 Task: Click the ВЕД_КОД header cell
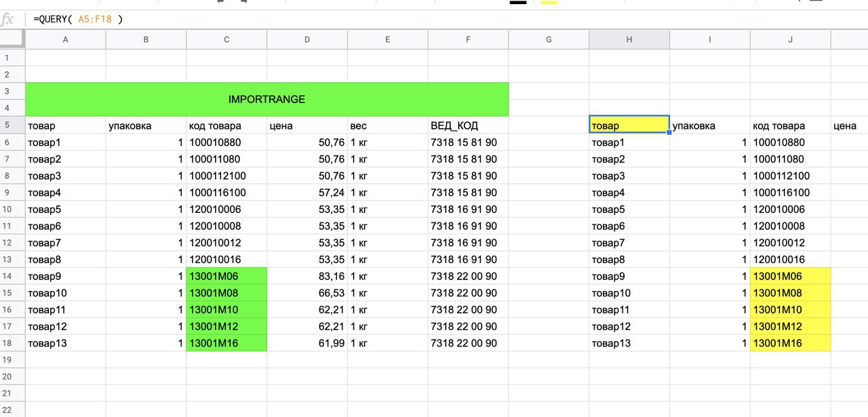click(468, 125)
